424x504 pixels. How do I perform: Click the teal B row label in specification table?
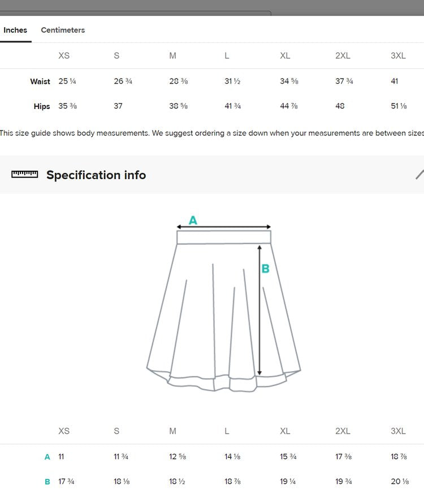[x=47, y=482]
